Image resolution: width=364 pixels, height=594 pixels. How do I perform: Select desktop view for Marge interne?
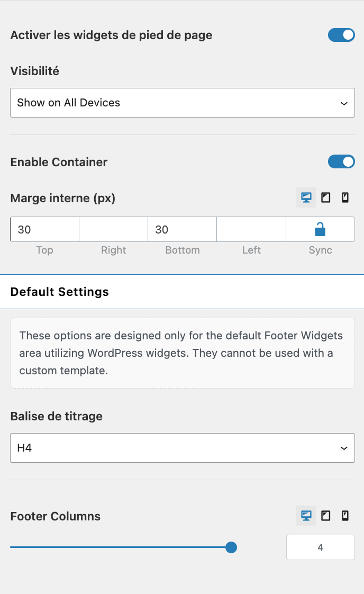(x=306, y=198)
